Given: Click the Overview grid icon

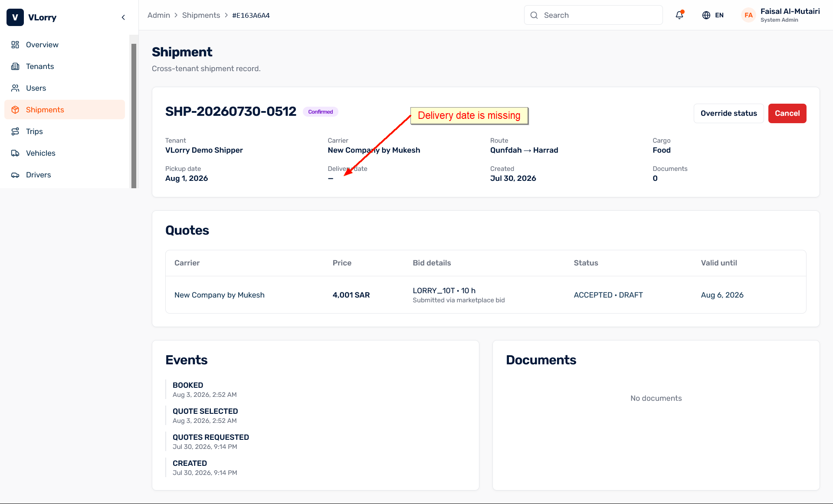Looking at the screenshot, I should tap(15, 45).
